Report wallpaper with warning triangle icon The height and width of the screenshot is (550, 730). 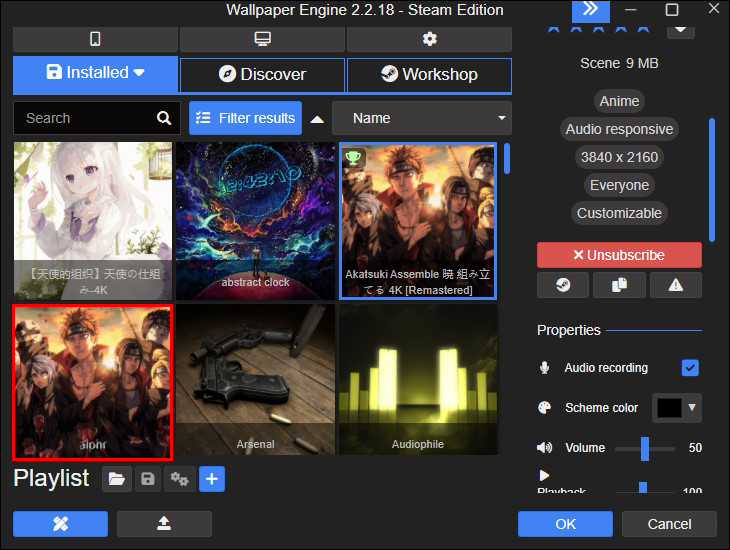pos(676,285)
